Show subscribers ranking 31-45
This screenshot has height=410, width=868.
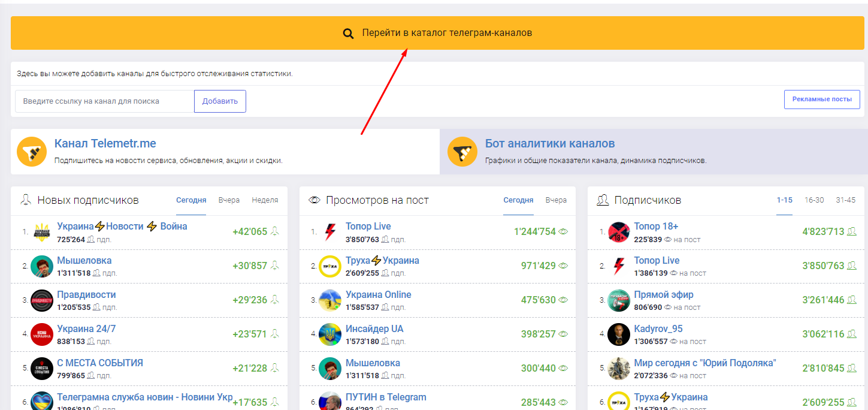[846, 200]
